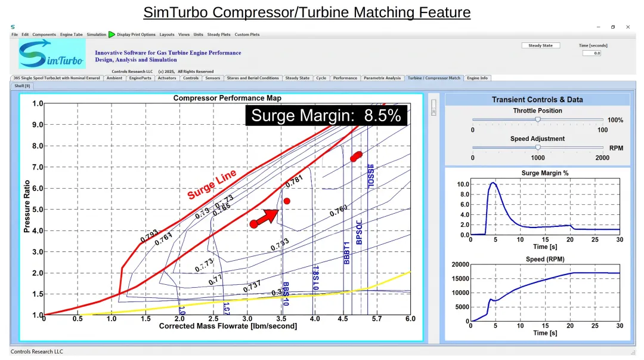Open the File menu
The width and height of the screenshot is (644, 360).
click(15, 35)
